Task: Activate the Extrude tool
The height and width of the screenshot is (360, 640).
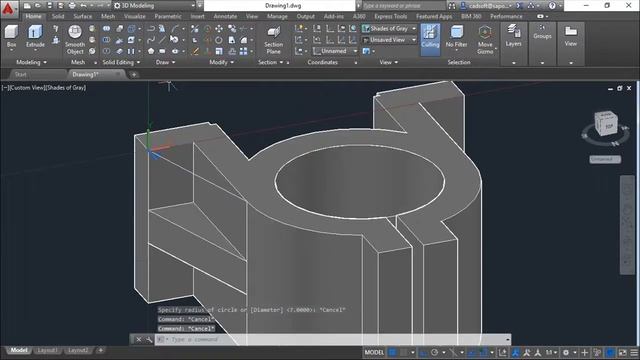Action: pyautogui.click(x=35, y=36)
